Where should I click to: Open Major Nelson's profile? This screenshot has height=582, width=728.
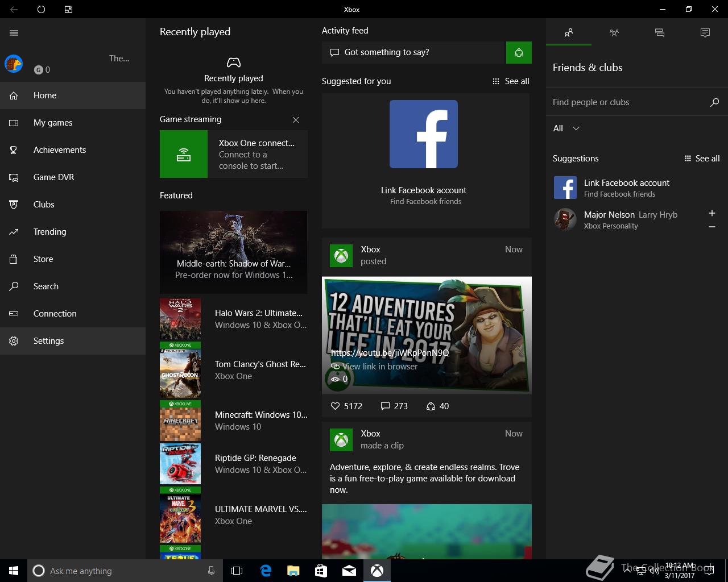tap(624, 219)
